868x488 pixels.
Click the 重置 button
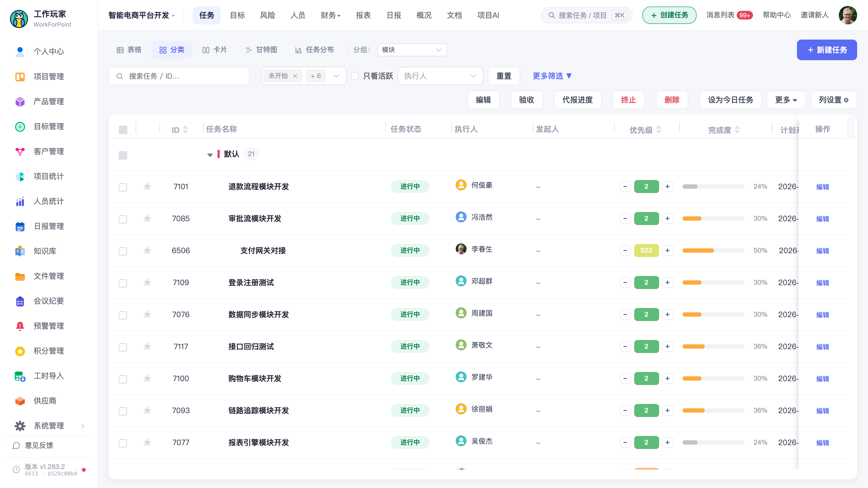pyautogui.click(x=504, y=76)
